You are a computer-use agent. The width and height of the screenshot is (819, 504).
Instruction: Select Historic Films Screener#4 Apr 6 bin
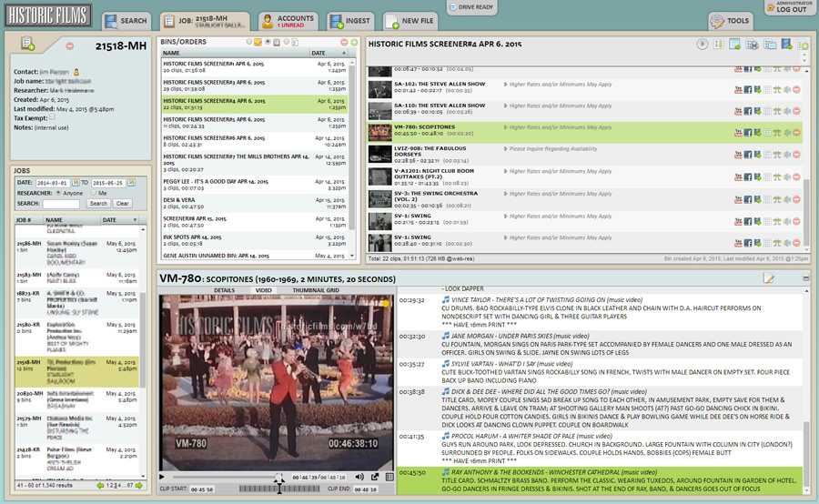coord(255,104)
